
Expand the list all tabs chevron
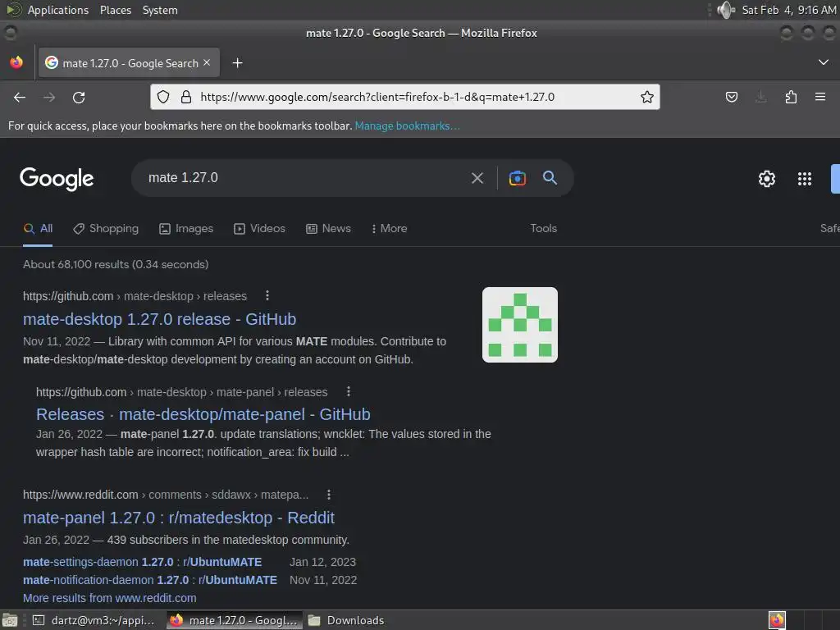coord(824,62)
